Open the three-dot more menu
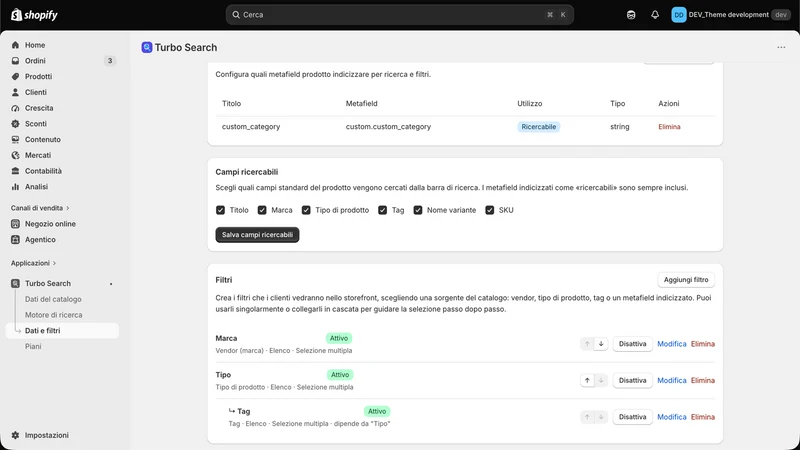The width and height of the screenshot is (800, 450). (781, 47)
